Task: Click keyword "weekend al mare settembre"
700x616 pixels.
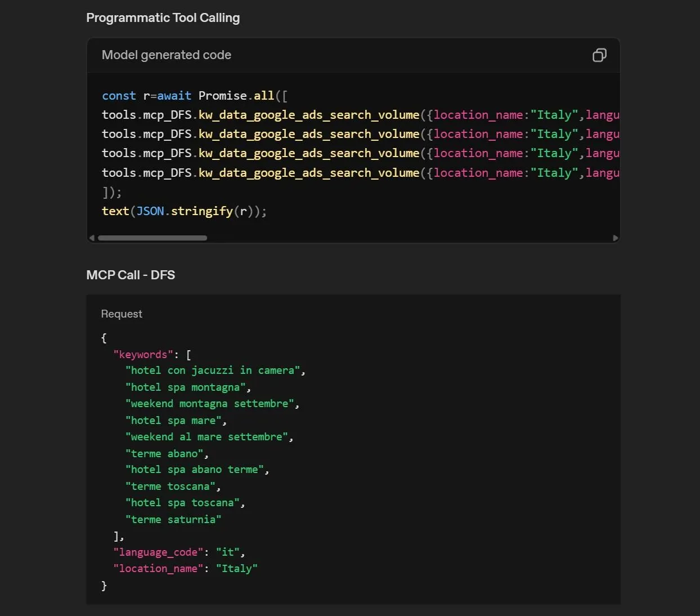Action: click(x=207, y=437)
